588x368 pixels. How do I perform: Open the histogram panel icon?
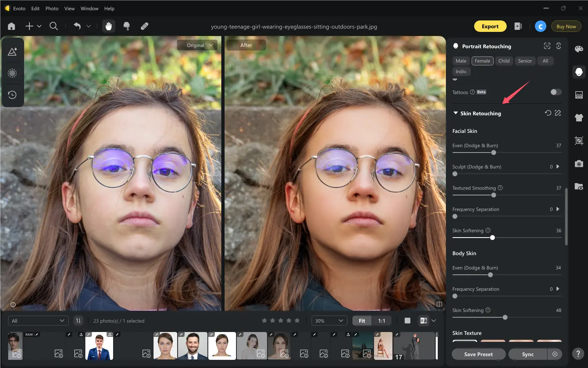pyautogui.click(x=12, y=52)
